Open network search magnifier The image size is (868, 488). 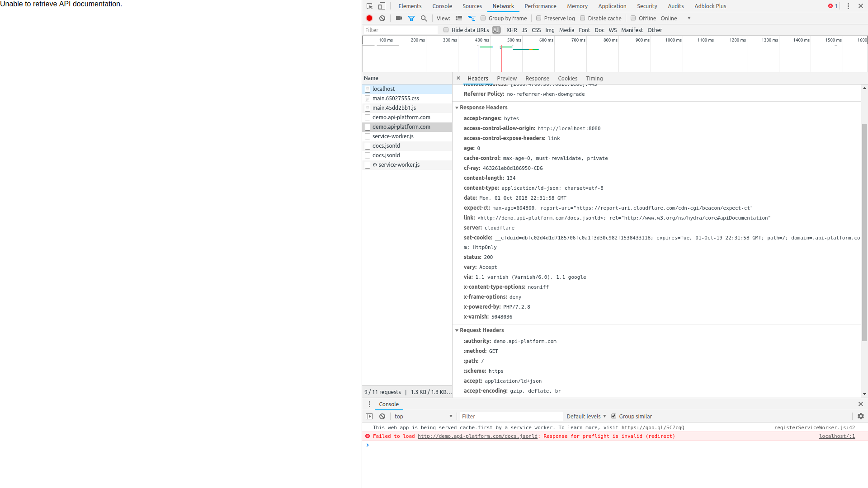tap(424, 18)
